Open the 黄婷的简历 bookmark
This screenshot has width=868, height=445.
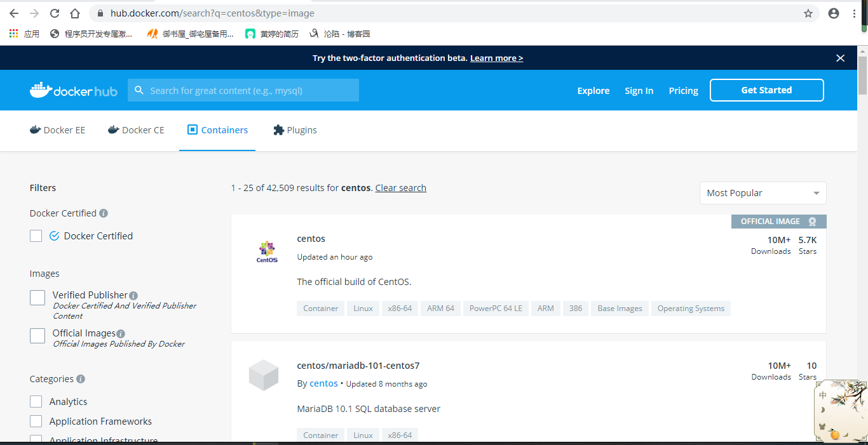[x=271, y=34]
